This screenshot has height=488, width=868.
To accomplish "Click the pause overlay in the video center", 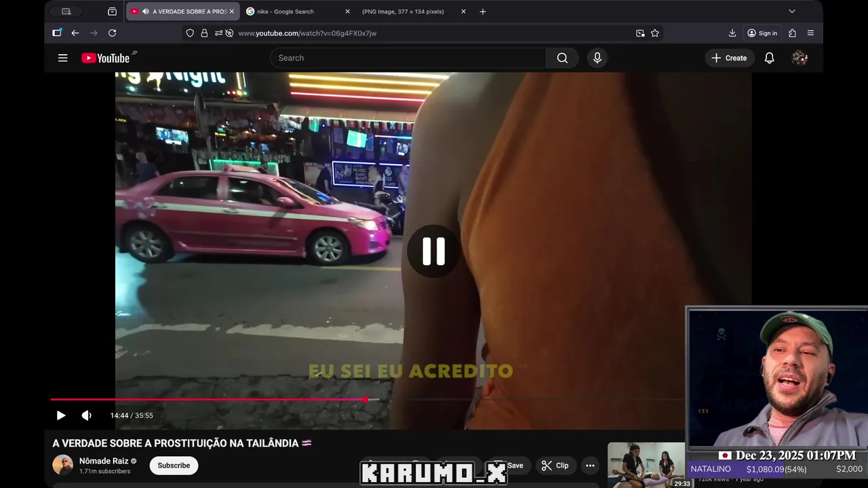I will pos(434,251).
